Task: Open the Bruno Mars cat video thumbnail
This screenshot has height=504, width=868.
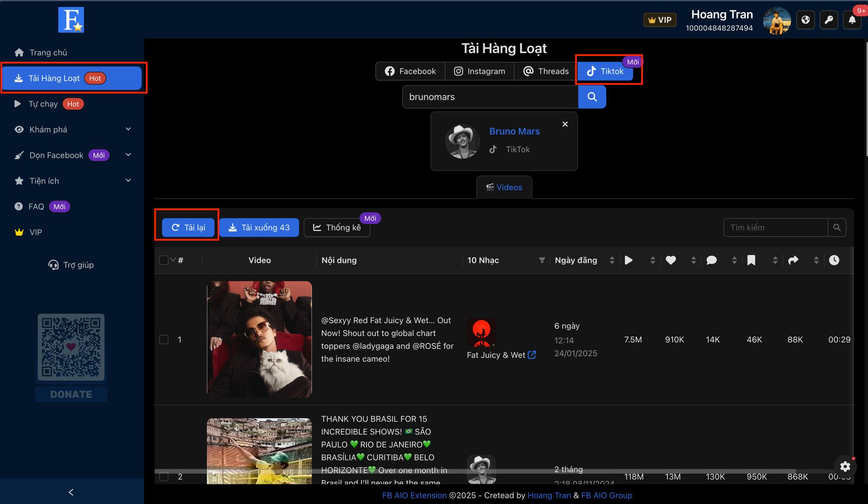Action: tap(259, 339)
